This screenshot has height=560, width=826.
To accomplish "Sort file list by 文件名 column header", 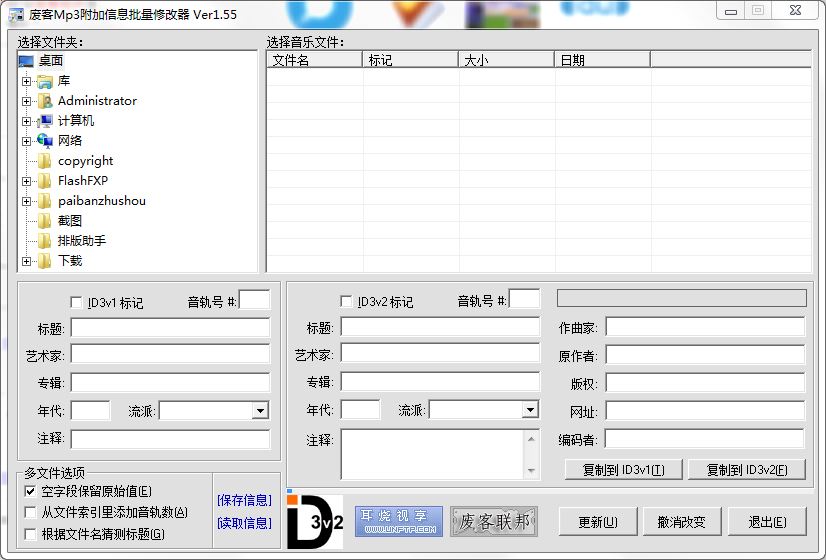I will click(314, 60).
